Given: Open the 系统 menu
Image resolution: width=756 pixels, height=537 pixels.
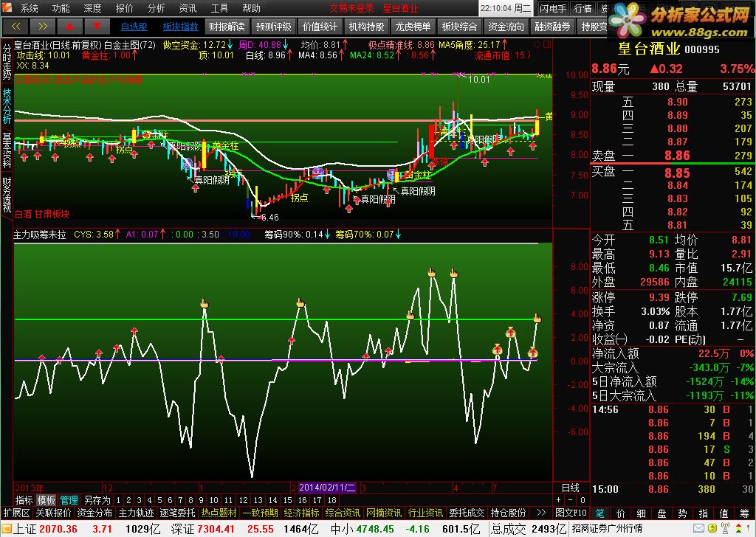Looking at the screenshot, I should click(29, 8).
